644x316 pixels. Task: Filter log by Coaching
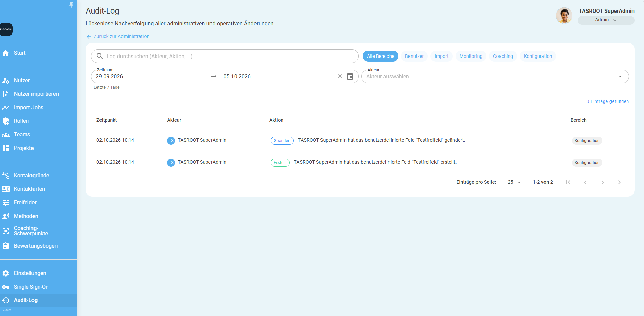tap(503, 56)
